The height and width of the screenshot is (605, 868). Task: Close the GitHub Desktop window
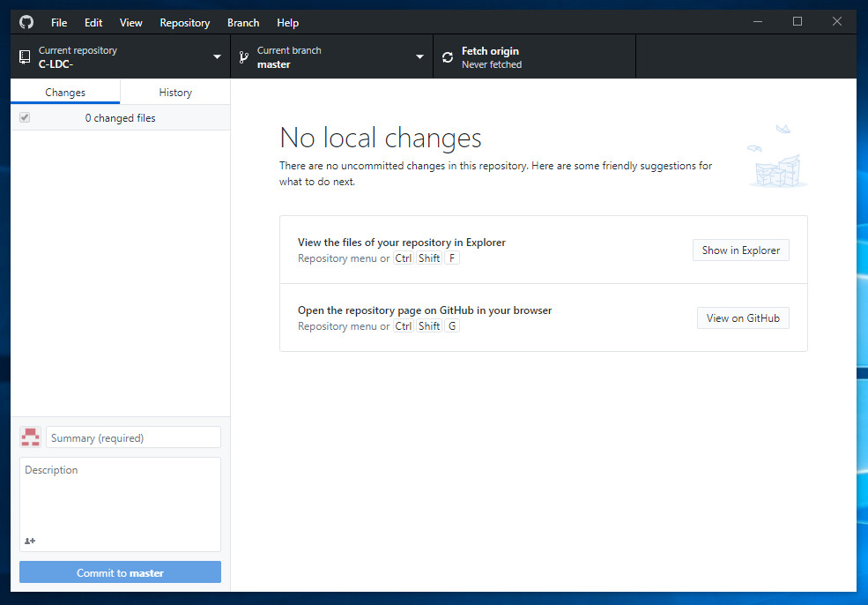pyautogui.click(x=837, y=21)
